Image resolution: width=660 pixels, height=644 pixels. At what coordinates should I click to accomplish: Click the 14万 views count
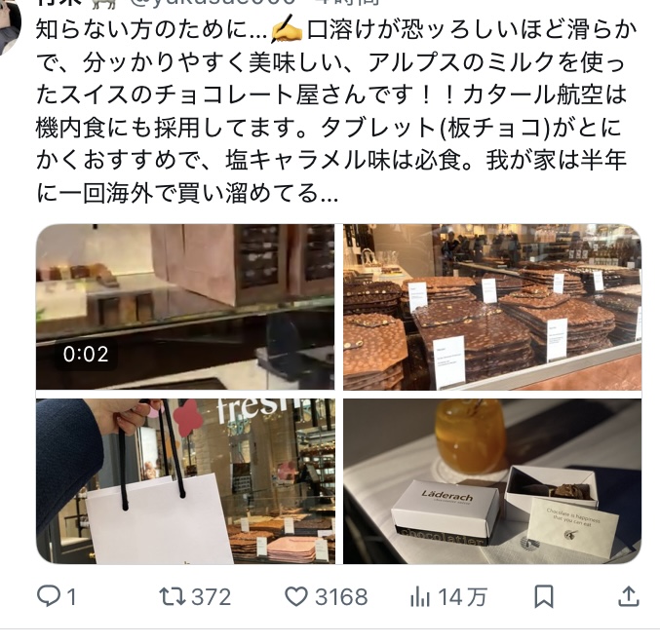[x=463, y=597]
